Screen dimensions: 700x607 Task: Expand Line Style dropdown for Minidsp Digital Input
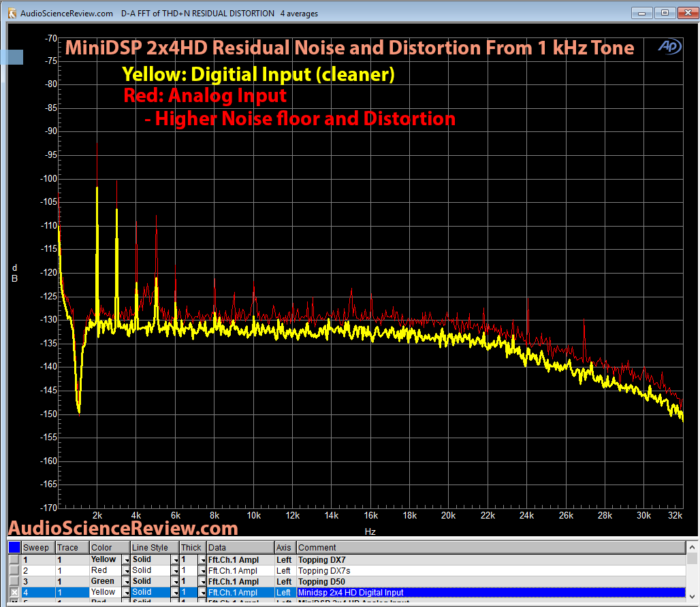(x=176, y=592)
